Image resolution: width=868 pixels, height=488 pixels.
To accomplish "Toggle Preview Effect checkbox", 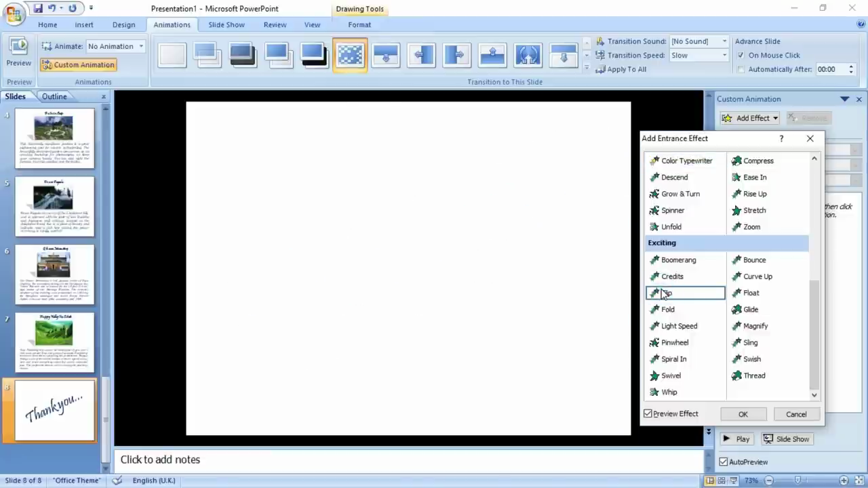I will coord(648,413).
